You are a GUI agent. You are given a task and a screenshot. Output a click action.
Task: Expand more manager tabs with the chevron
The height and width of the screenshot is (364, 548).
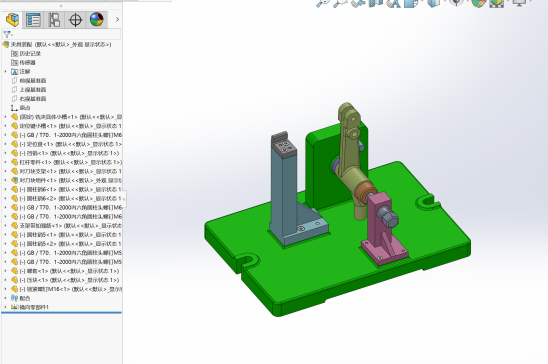tap(117, 20)
